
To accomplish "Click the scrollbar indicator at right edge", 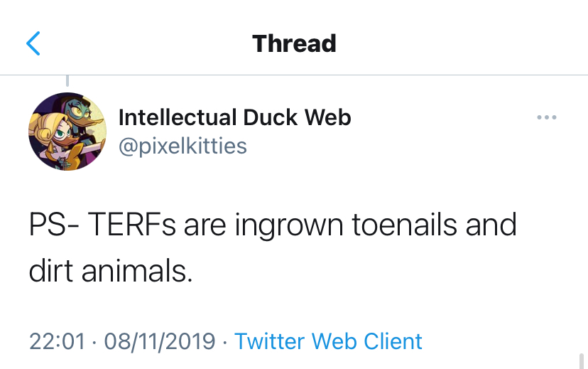I will pyautogui.click(x=581, y=360).
